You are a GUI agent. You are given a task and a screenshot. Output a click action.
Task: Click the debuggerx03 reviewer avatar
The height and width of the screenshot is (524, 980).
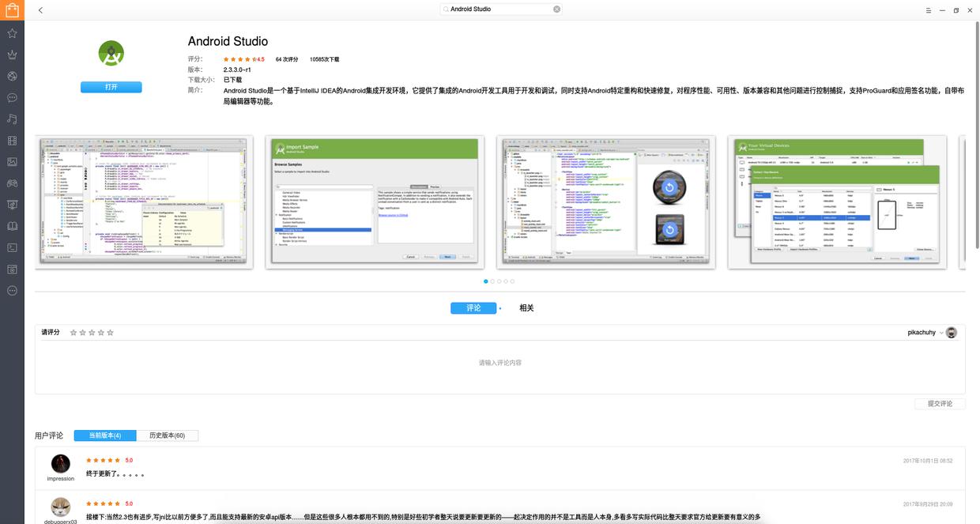click(x=60, y=507)
